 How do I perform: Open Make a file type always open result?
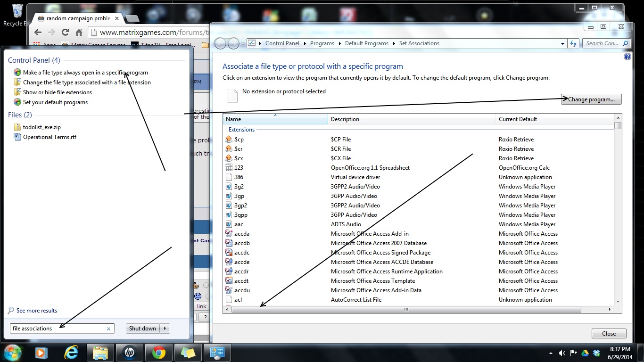(85, 73)
